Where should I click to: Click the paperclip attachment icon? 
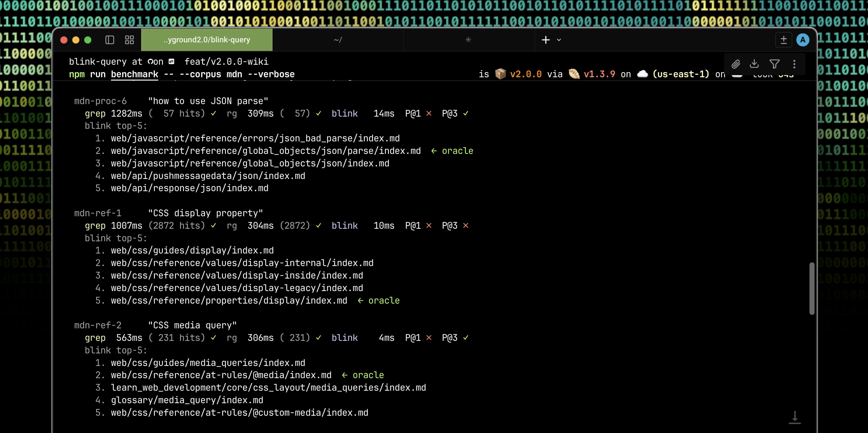[x=736, y=64]
